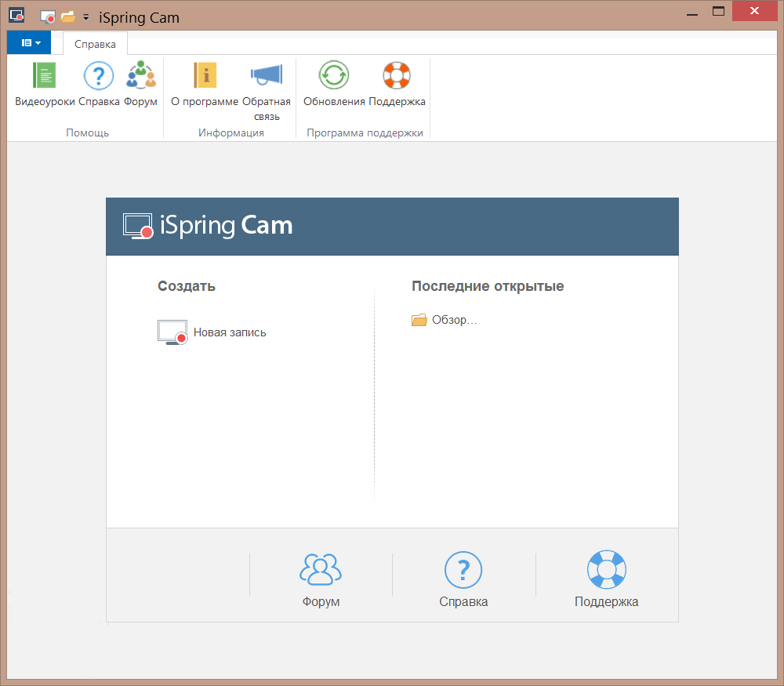Viewport: 784px width, 686px height.
Task: Close the iSpring Cam window
Action: [x=754, y=11]
